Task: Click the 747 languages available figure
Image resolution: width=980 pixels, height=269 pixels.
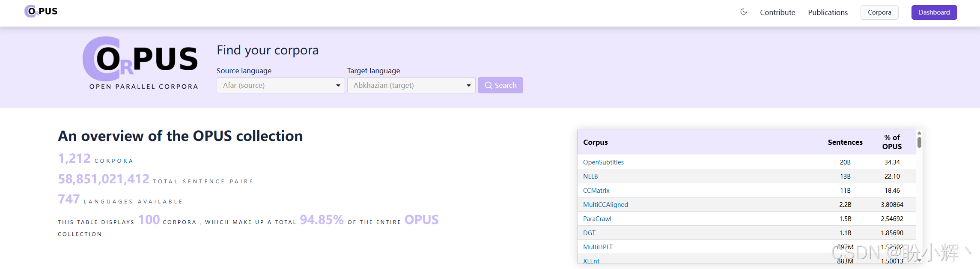Action: click(x=69, y=199)
